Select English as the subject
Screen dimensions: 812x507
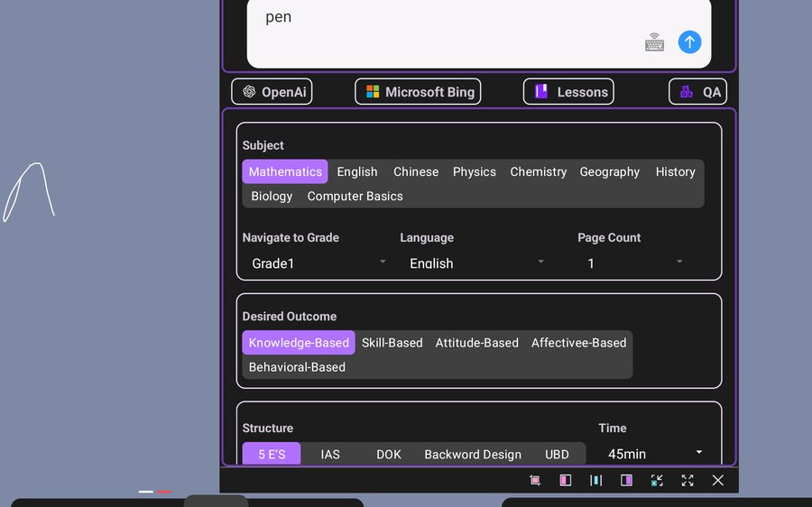pos(357,171)
